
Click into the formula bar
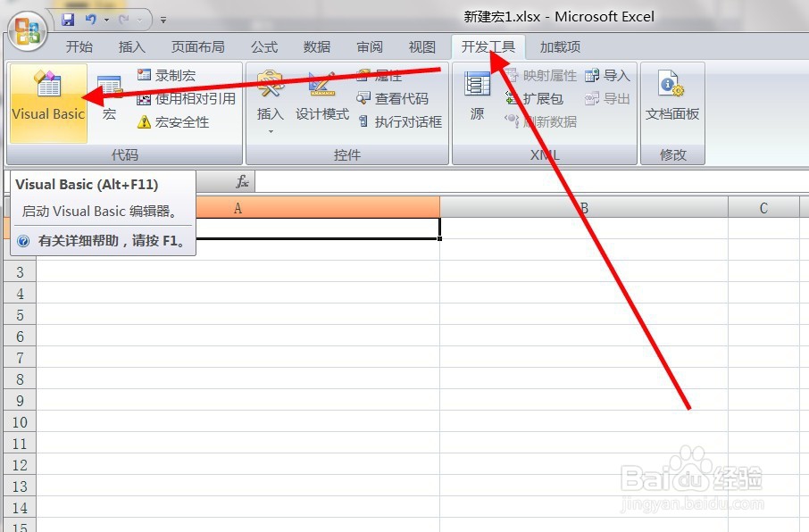[x=531, y=181]
